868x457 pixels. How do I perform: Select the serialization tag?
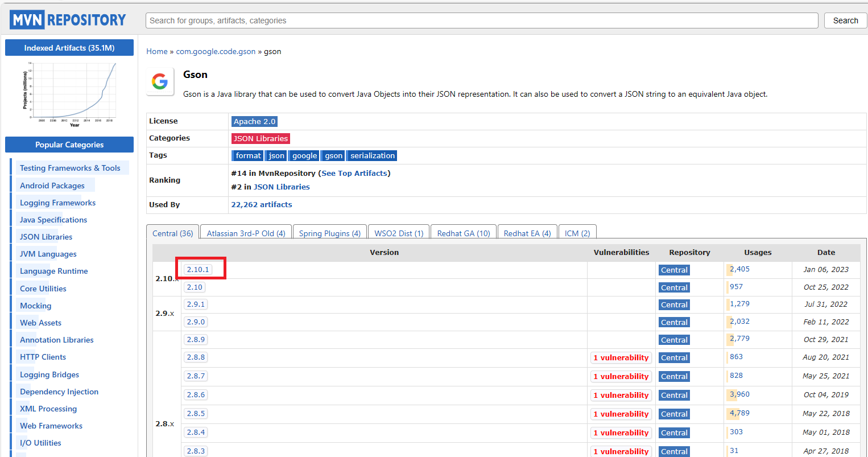[x=373, y=155]
